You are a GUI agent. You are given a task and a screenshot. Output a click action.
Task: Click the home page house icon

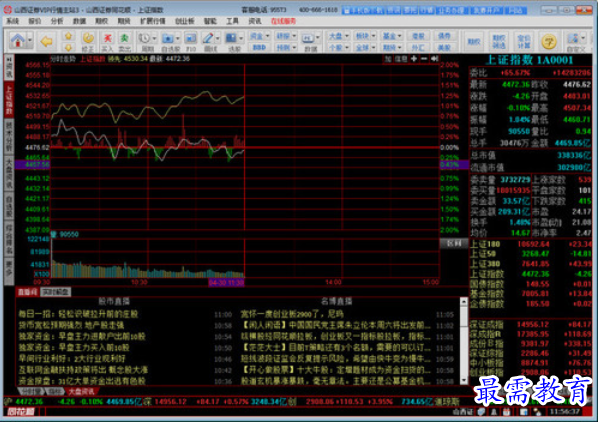(18, 40)
